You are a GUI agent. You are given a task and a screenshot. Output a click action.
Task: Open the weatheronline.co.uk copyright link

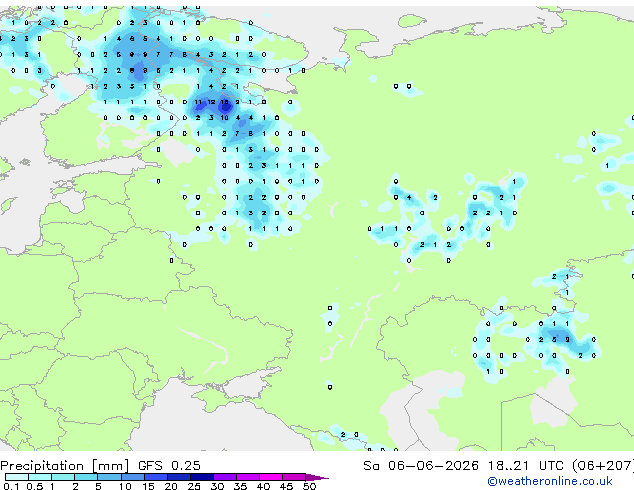point(550,481)
